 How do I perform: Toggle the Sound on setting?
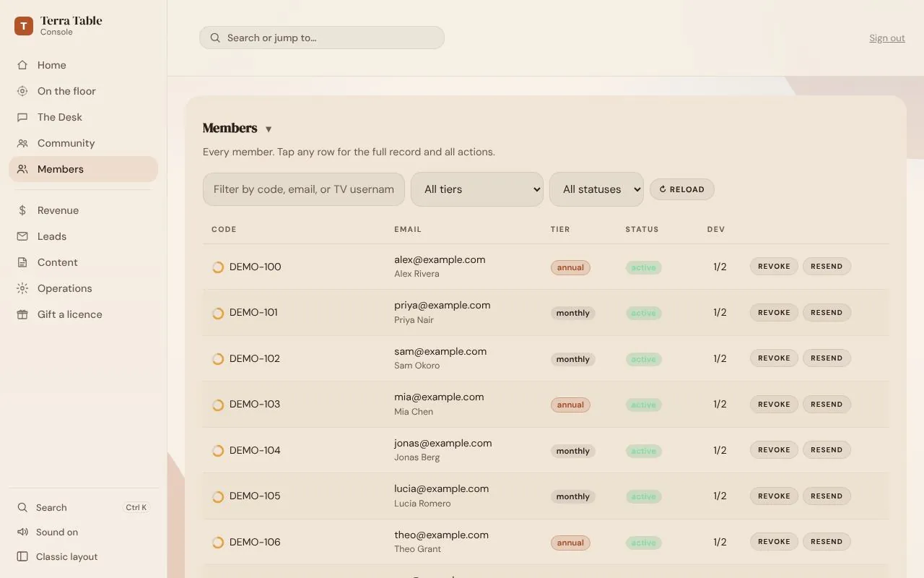pyautogui.click(x=83, y=532)
